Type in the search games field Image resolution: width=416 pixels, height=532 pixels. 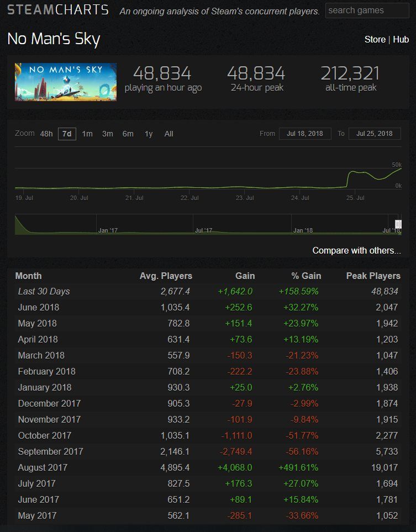click(366, 10)
